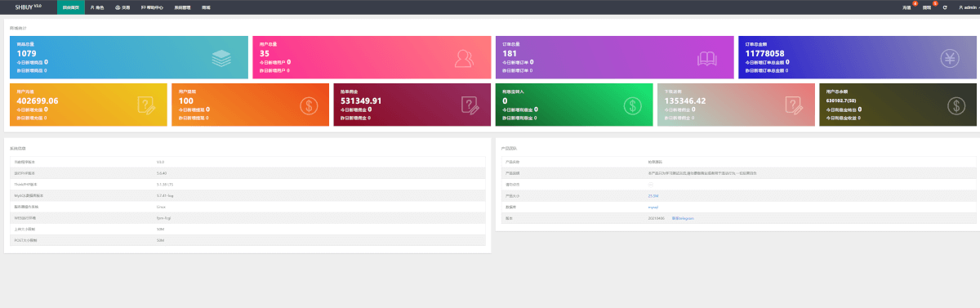The height and width of the screenshot is (308, 980).
Task: Click the edit-note icon on 531349.91 card
Action: coord(470,105)
